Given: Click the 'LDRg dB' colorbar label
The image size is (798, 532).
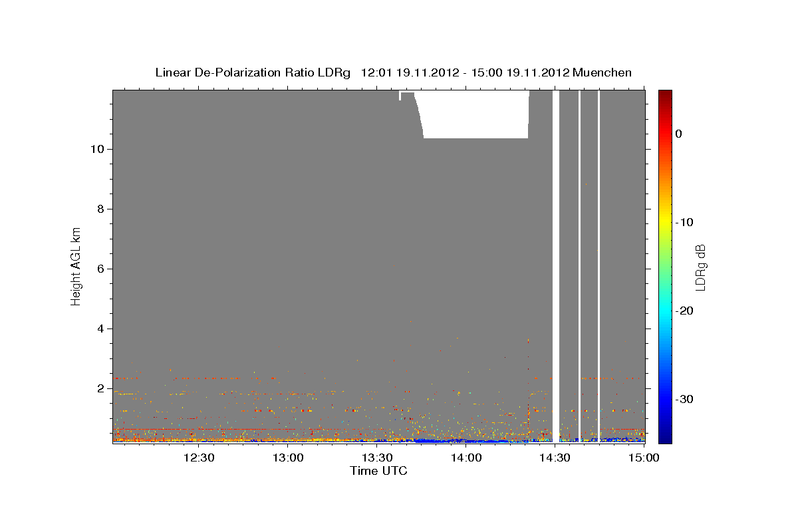Looking at the screenshot, I should 700,267.
